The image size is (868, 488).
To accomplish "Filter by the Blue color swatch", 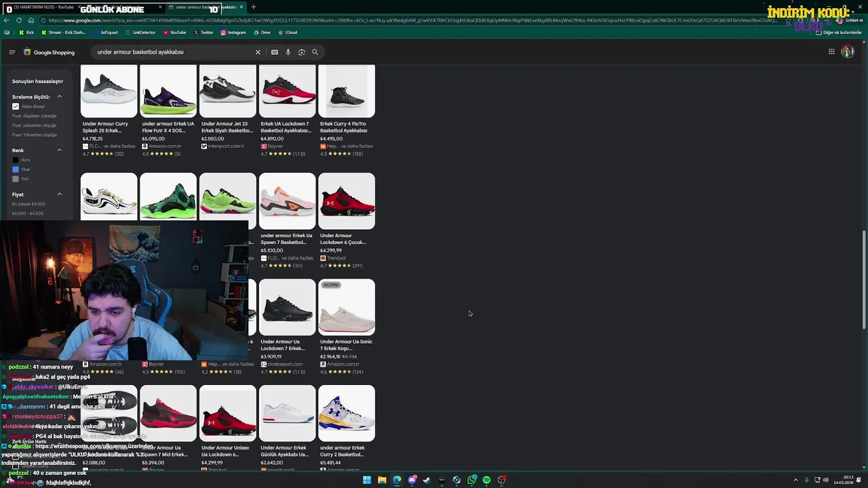I will (x=16, y=169).
